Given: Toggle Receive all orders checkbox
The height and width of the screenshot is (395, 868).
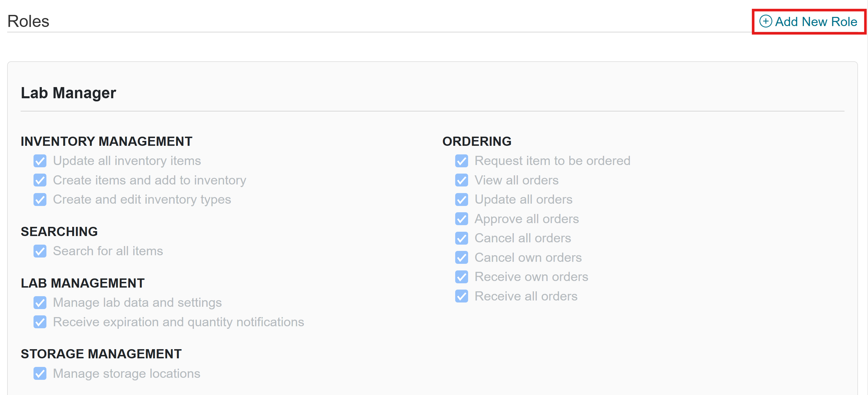Looking at the screenshot, I should [461, 296].
